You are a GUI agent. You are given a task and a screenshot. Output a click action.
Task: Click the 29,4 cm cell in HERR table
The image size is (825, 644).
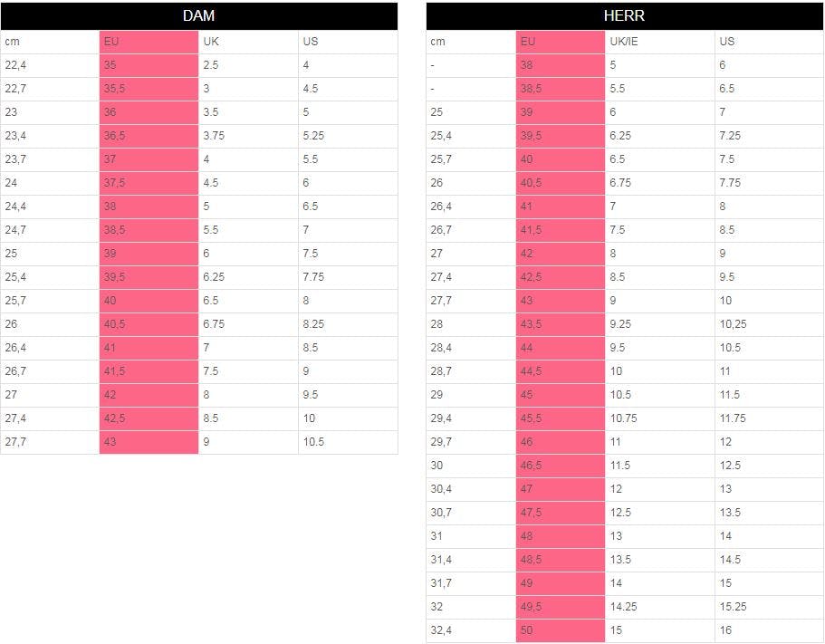click(471, 418)
